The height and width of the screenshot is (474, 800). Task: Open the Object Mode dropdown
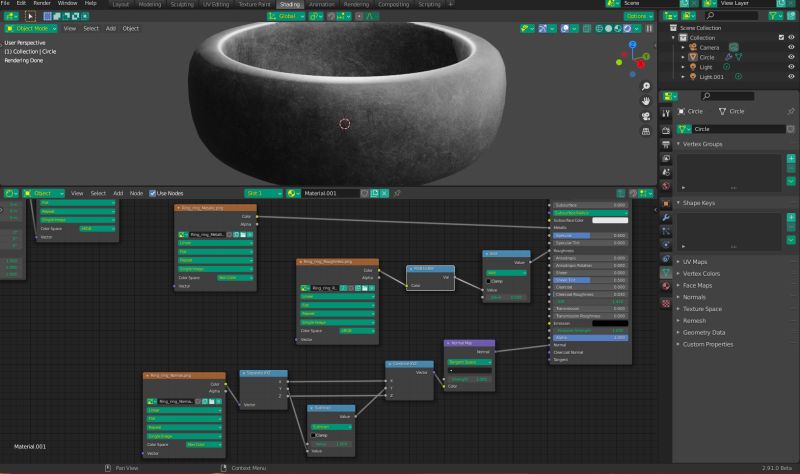click(31, 29)
